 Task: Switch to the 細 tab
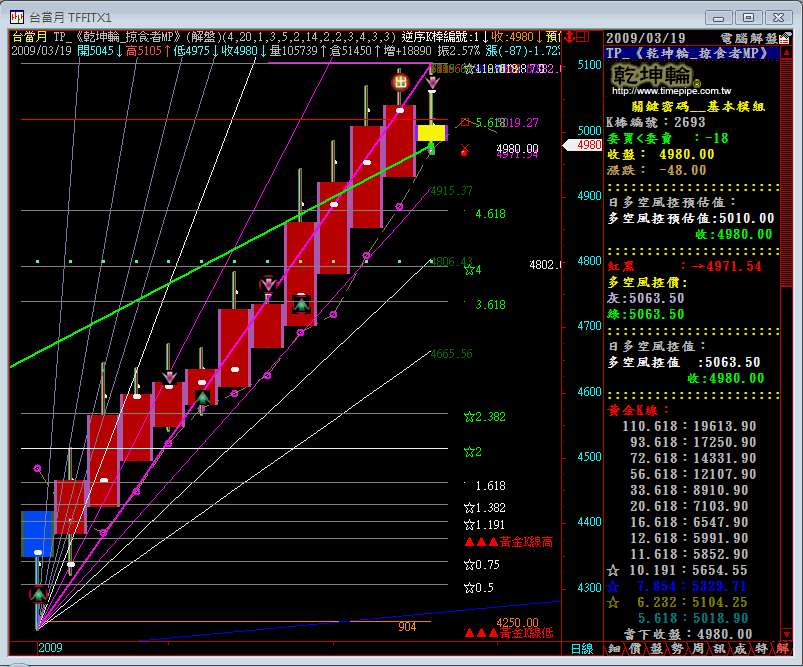click(614, 649)
